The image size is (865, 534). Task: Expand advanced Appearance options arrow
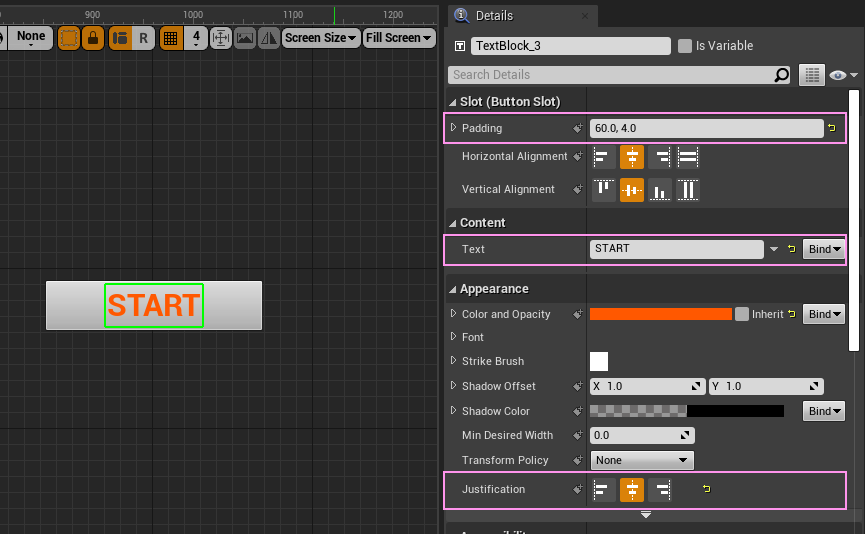646,515
